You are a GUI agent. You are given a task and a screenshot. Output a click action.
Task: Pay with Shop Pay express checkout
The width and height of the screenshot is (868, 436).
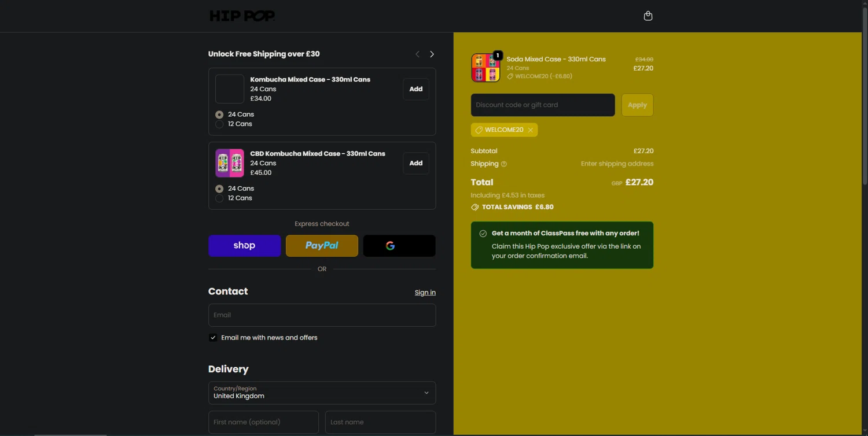[x=245, y=246]
